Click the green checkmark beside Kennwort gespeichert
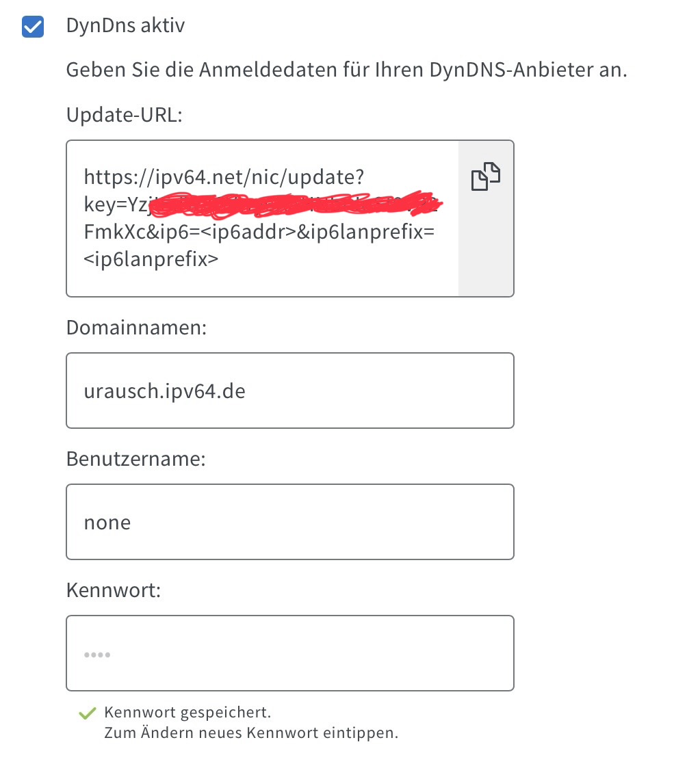The image size is (700, 779). pyautogui.click(x=87, y=714)
